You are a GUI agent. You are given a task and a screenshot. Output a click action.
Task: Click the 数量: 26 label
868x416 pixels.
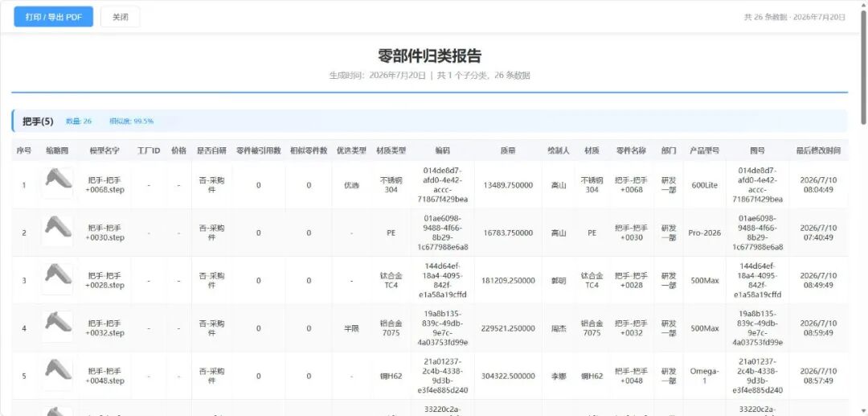pyautogui.click(x=79, y=122)
